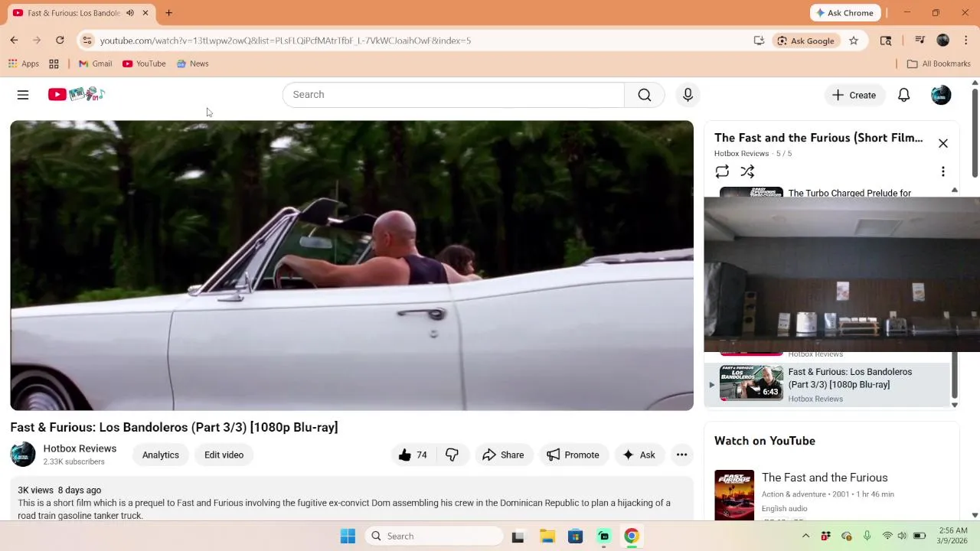The height and width of the screenshot is (551, 980).
Task: Open the clock showing 2:56 AM
Action: tap(952, 536)
